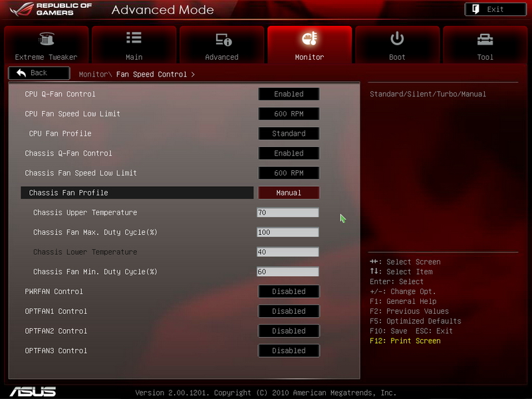Open CPU Fan Profile Standard dropdown
This screenshot has height=399, width=532.
(x=289, y=134)
